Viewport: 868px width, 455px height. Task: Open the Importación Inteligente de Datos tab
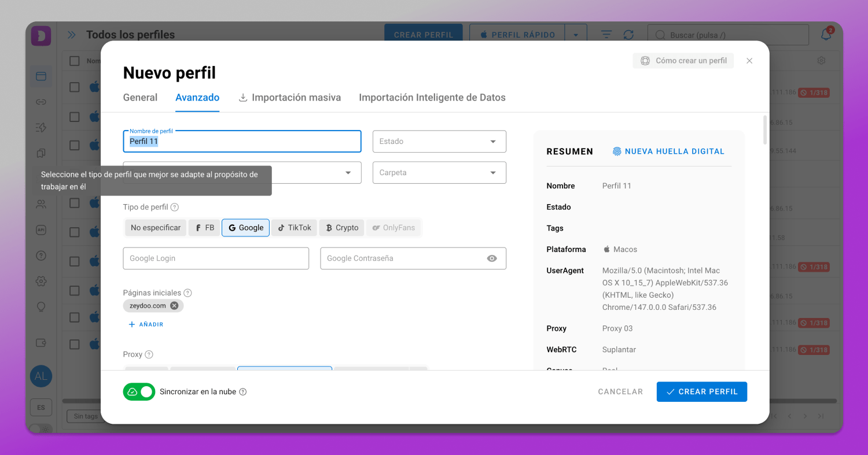coord(432,98)
